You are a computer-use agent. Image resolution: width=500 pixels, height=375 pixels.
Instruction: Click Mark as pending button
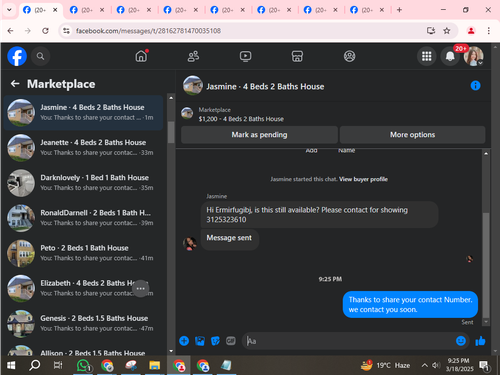pos(259,135)
